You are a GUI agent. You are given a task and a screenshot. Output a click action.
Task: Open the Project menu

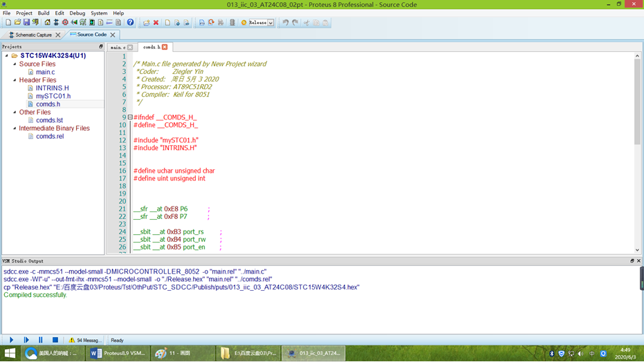click(x=24, y=13)
